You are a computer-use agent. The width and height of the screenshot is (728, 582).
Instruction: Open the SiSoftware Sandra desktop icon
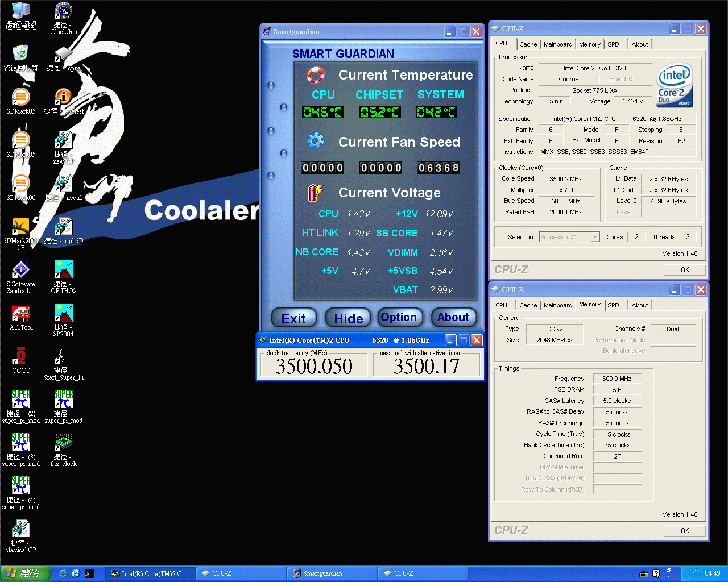21,277
